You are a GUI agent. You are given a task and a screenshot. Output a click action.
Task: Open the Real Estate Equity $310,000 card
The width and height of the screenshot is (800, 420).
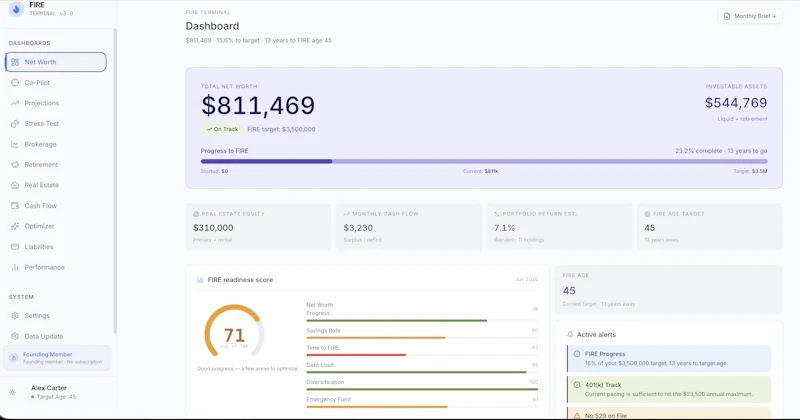tap(258, 227)
